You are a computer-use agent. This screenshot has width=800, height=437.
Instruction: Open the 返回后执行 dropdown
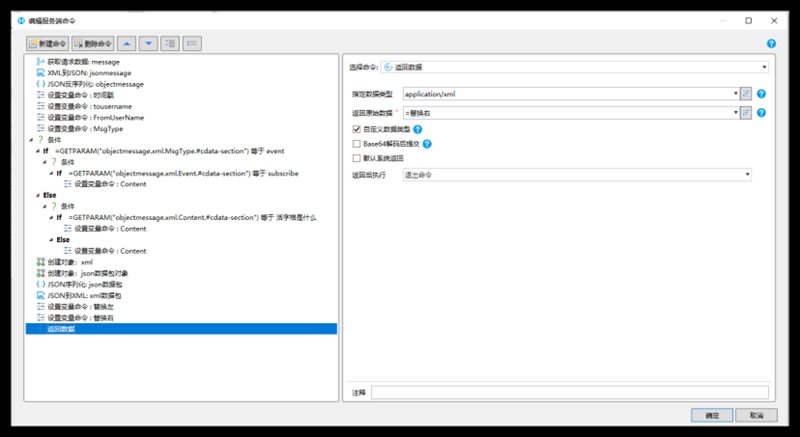coord(577,175)
